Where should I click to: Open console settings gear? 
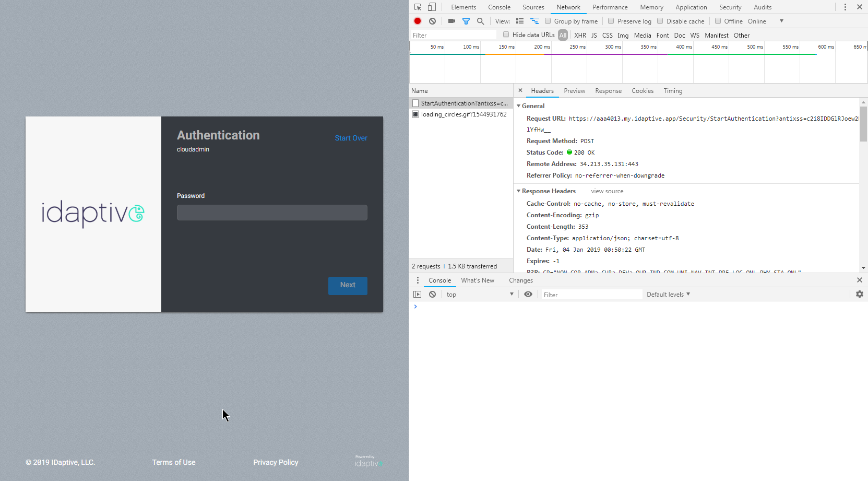click(x=860, y=295)
